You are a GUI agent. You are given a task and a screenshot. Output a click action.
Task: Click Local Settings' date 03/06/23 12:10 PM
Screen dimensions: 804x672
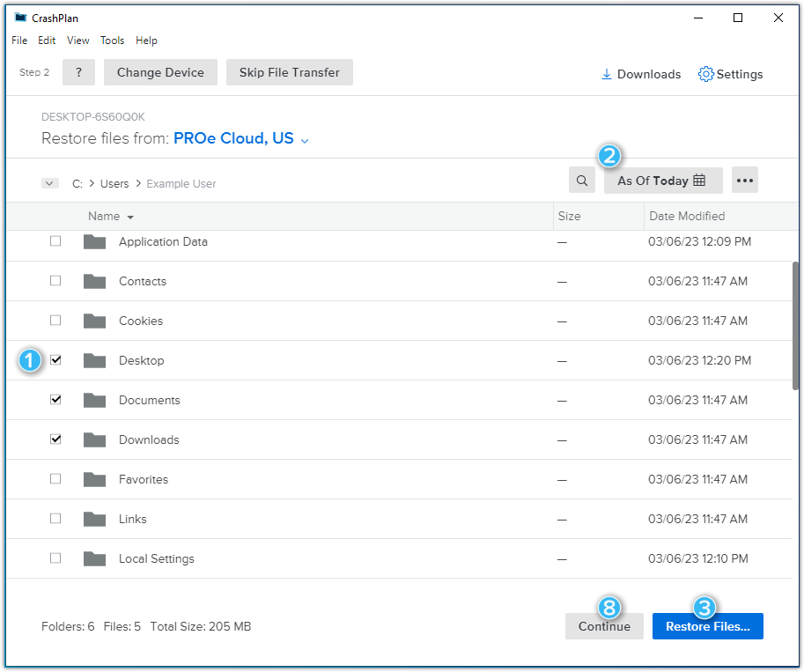pyautogui.click(x=697, y=558)
